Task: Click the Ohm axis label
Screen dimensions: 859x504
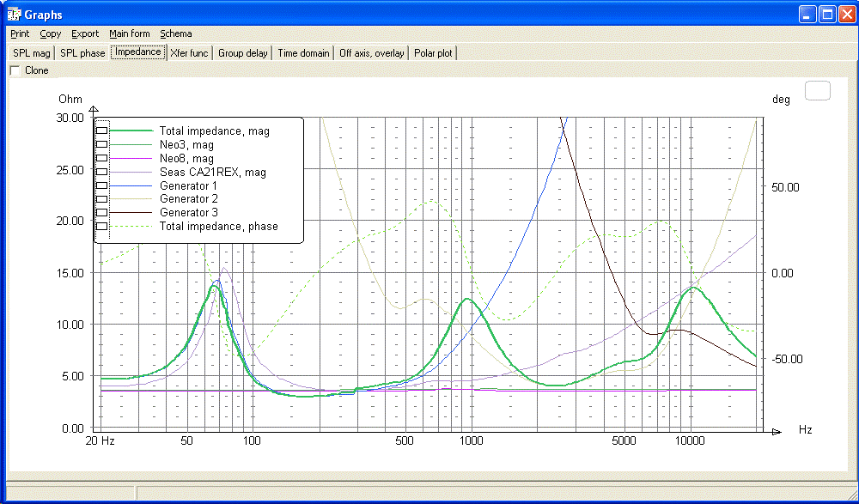Action: [70, 99]
